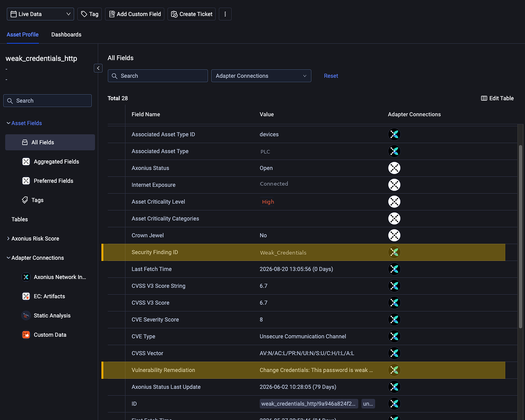The image size is (525, 420).
Task: Click the adapter icon in Axonius Status row
Action: [x=394, y=168]
